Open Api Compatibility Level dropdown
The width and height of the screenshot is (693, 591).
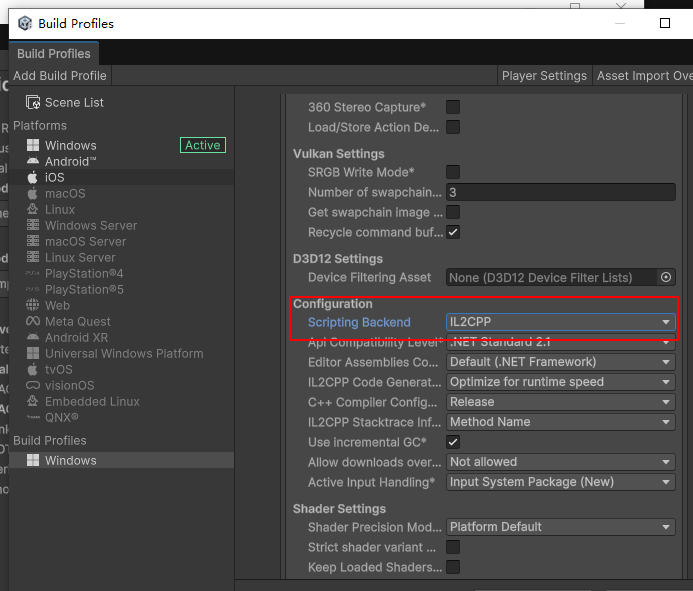click(x=560, y=342)
